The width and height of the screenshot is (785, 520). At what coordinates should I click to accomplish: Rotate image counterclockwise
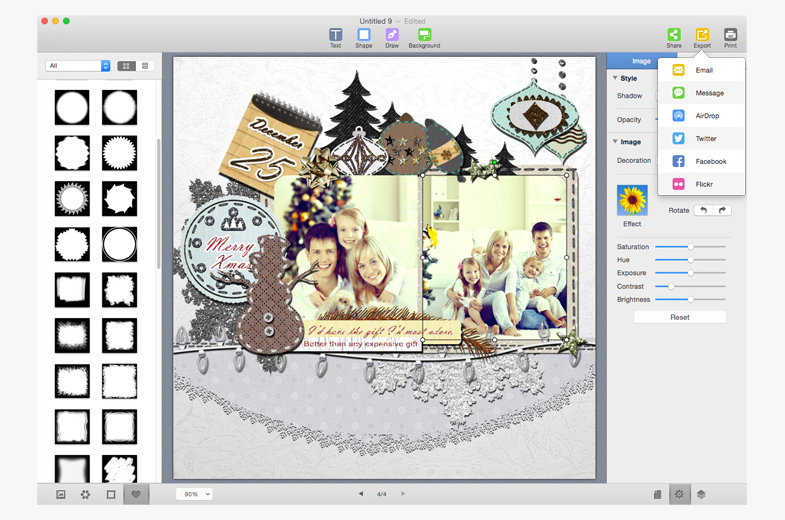[703, 210]
